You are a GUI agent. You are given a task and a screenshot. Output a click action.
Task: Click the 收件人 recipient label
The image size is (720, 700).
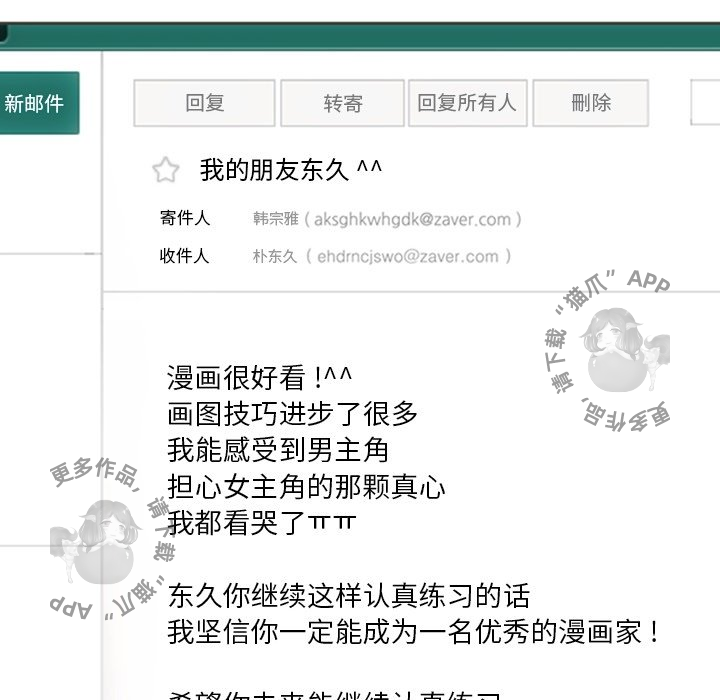pos(184,256)
